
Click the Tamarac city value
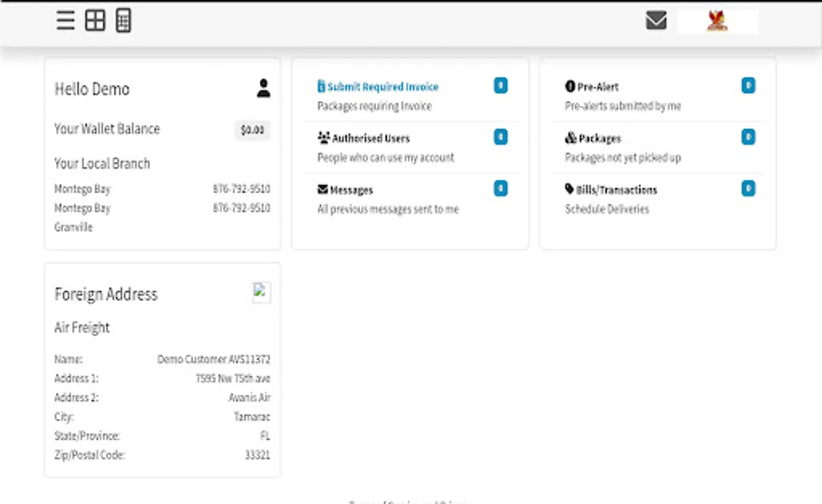click(252, 417)
